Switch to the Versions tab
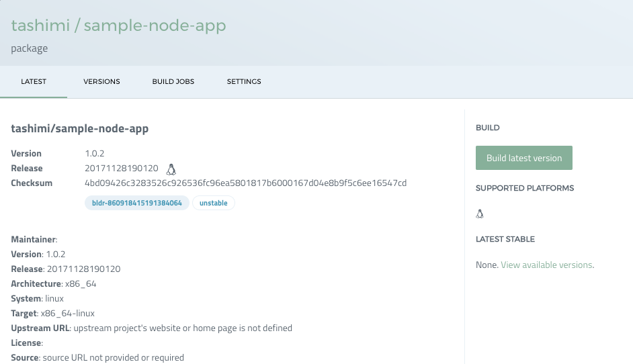This screenshot has height=364, width=633. pyautogui.click(x=101, y=82)
